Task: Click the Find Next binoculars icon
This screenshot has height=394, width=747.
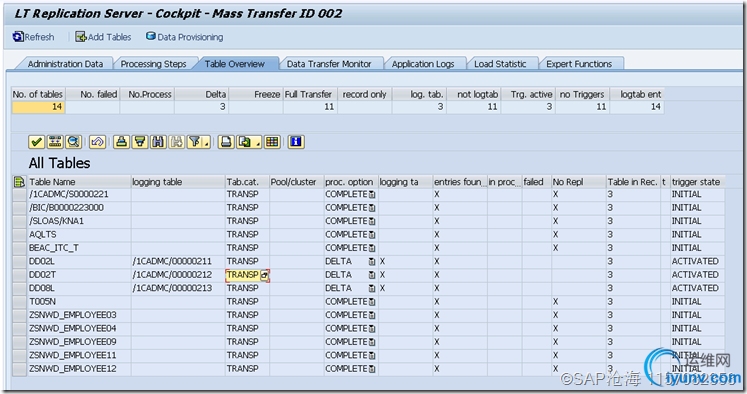Action: [177, 142]
